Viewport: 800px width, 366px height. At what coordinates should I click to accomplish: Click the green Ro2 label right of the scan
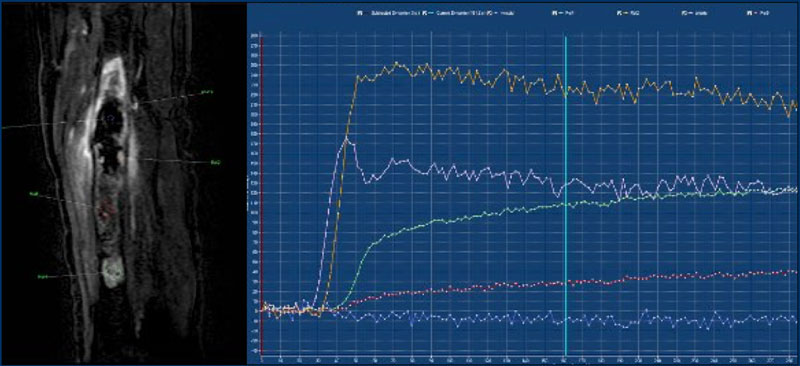coord(215,163)
